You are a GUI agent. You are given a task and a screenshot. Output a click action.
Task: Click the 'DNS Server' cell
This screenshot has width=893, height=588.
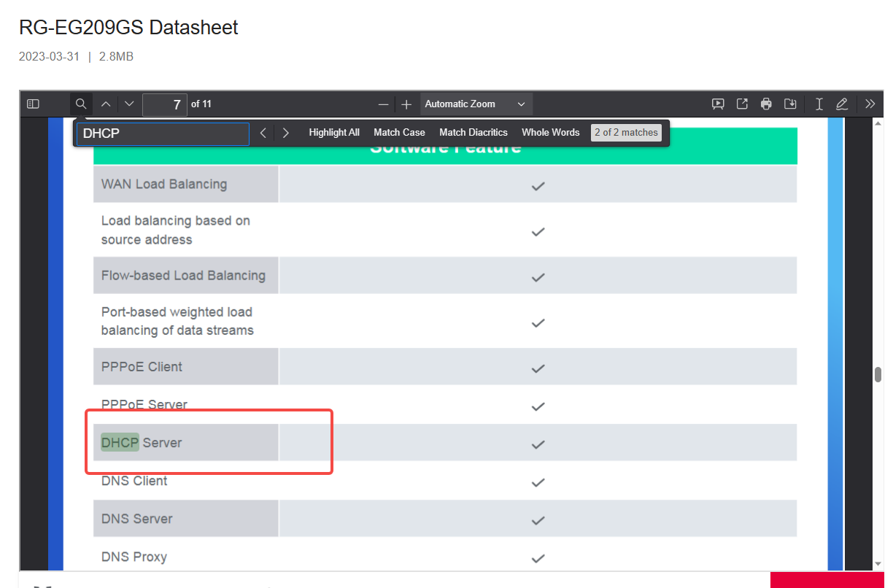point(186,519)
